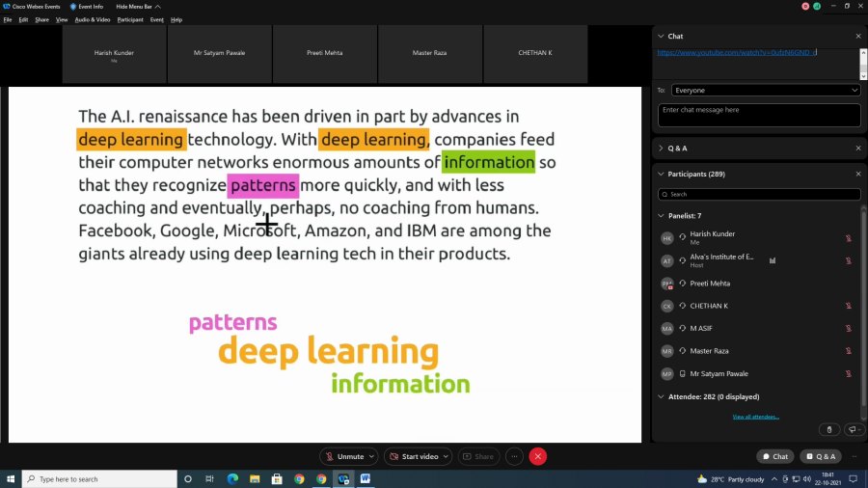The width and height of the screenshot is (868, 488).
Task: Open the View menu
Action: [62, 20]
